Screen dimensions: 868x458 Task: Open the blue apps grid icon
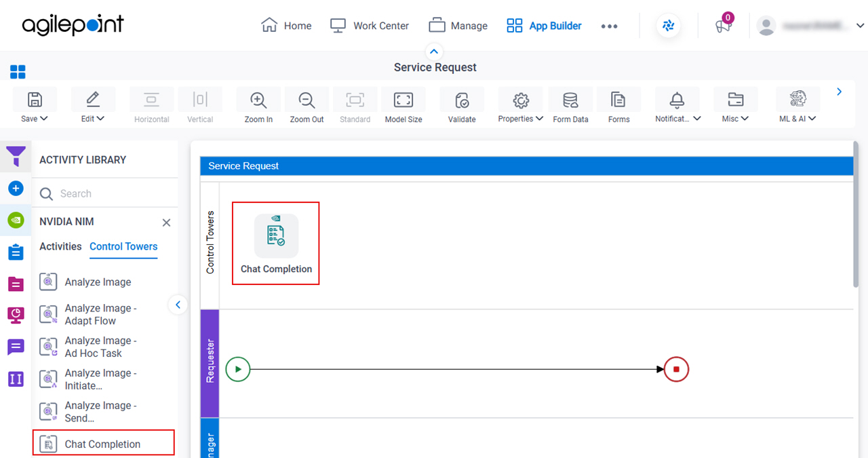point(18,72)
